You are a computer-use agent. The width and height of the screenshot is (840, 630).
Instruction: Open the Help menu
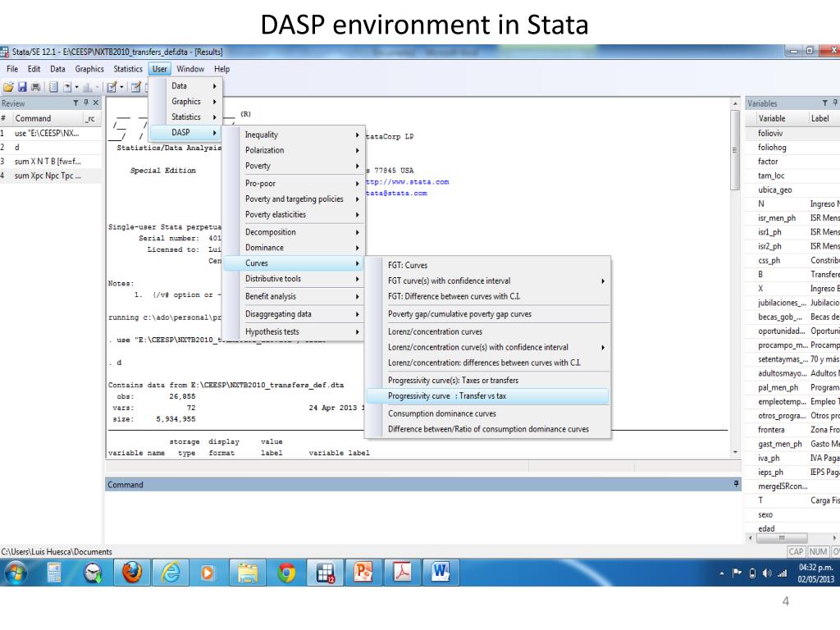pyautogui.click(x=221, y=69)
